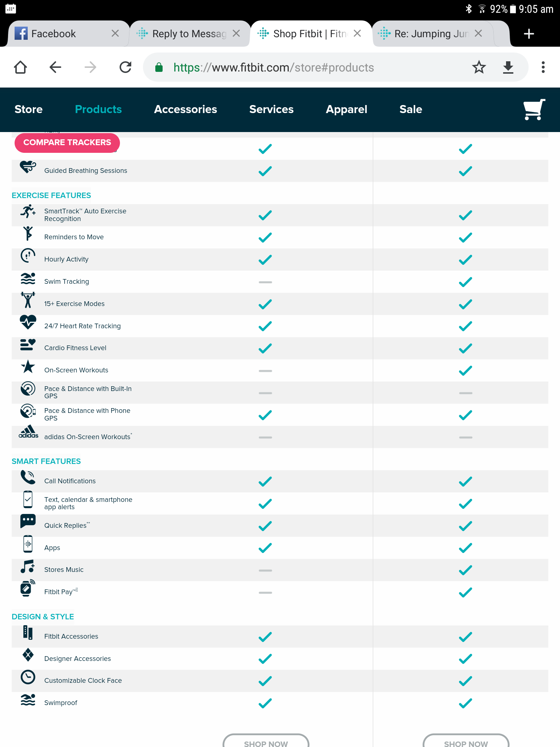The height and width of the screenshot is (747, 560).
Task: Open a new browser tab
Action: [x=529, y=34]
